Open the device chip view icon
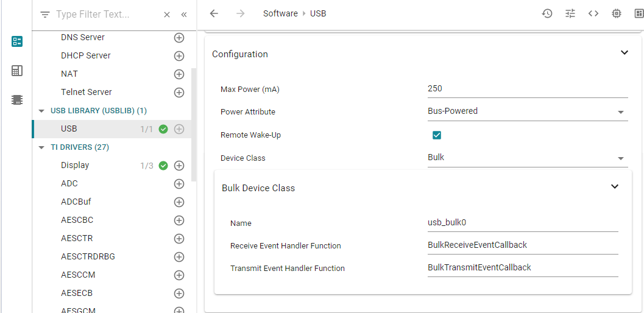 617,13
